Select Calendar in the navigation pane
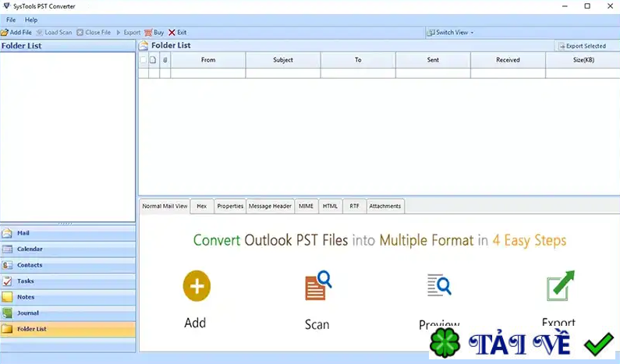The image size is (620, 364). (68, 249)
